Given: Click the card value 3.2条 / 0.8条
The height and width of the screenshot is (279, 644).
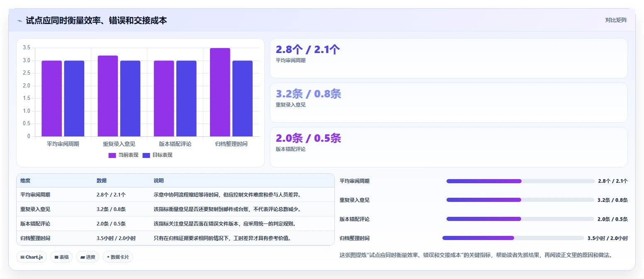Looking at the screenshot, I should coord(308,94).
